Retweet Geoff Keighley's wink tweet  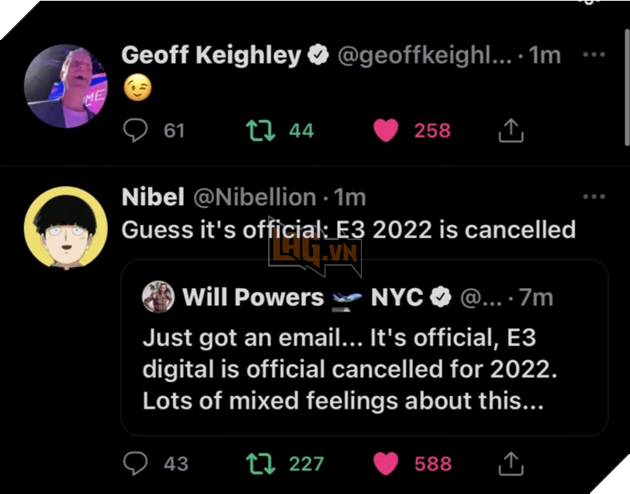coord(261,130)
